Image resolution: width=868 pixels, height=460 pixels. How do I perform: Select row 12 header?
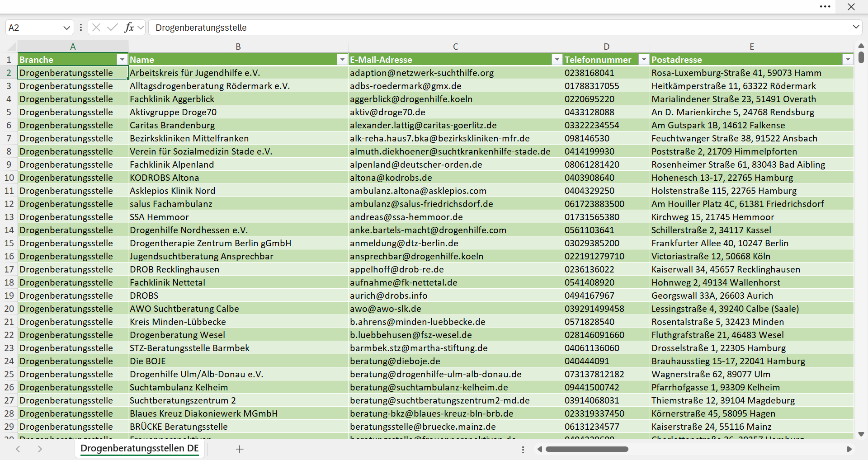pos(9,204)
